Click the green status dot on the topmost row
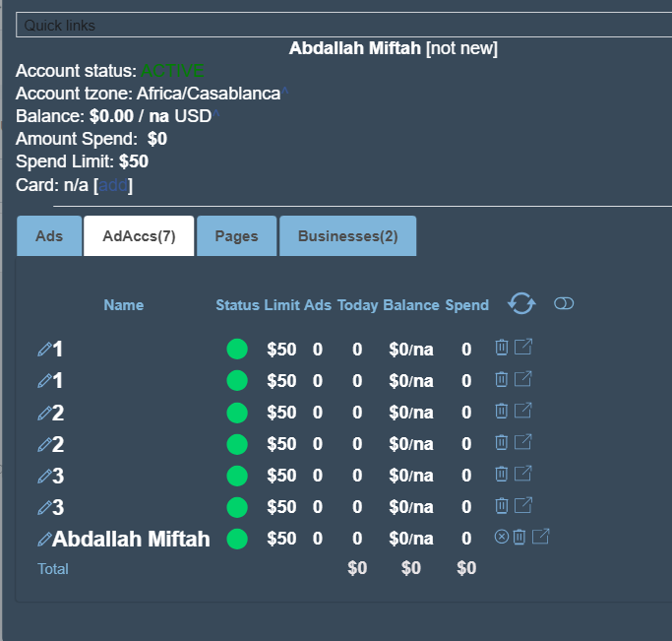This screenshot has height=641, width=672. [237, 350]
